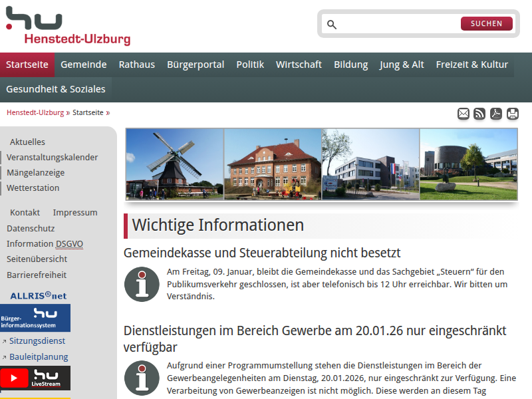Open the Freizeit & Kultur menu

[x=471, y=65]
